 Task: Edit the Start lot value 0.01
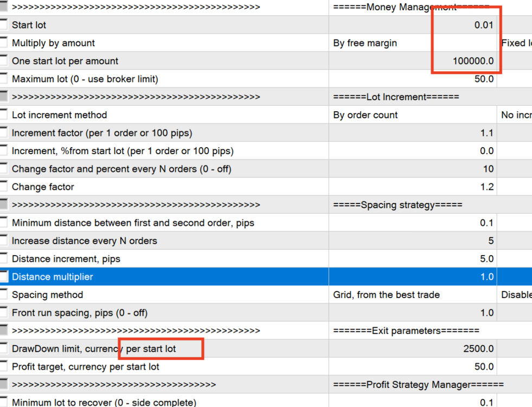click(x=413, y=25)
